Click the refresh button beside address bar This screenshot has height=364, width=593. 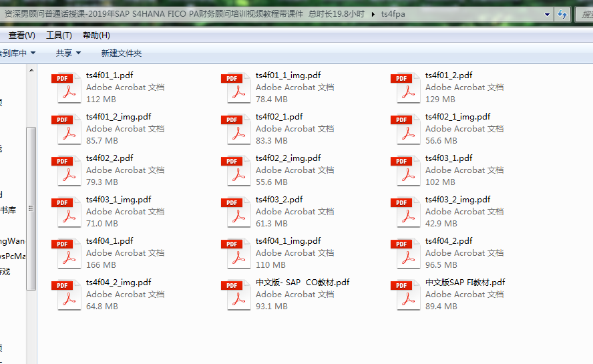(x=562, y=14)
